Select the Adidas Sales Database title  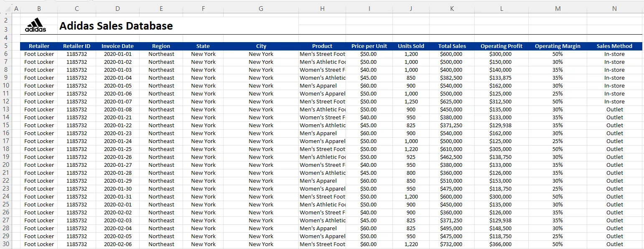click(x=116, y=26)
